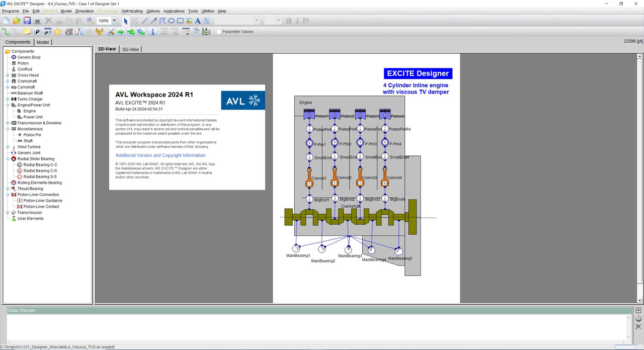Image resolution: width=644 pixels, height=350 pixels.
Task: Click the Open folder toolbar icon
Action: pyautogui.click(x=17, y=21)
